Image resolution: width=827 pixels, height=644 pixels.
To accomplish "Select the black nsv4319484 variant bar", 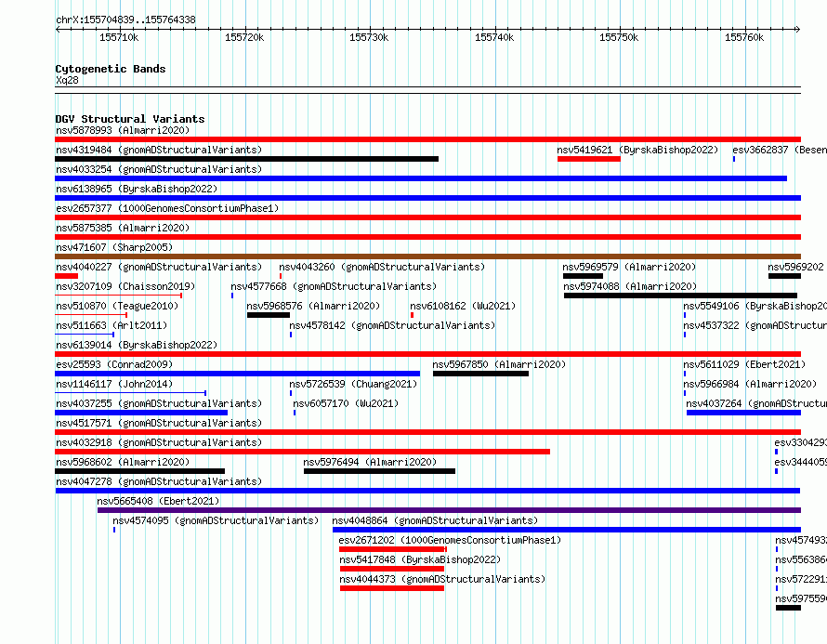I will click(246, 159).
